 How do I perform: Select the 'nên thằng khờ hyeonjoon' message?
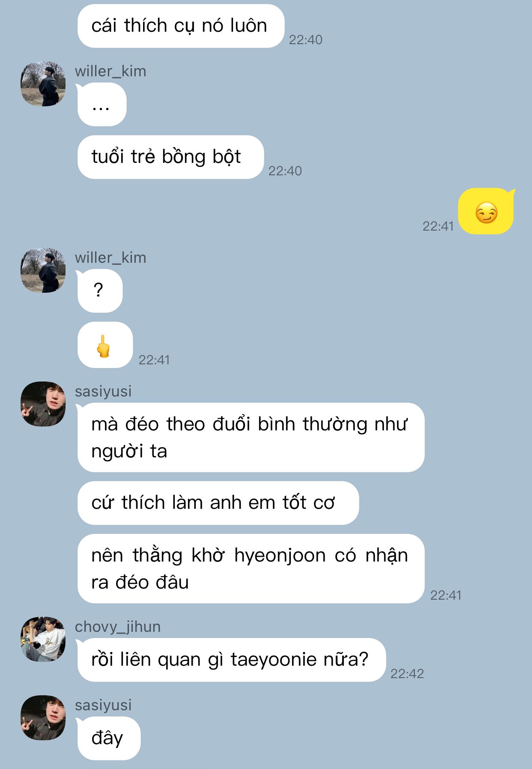pyautogui.click(x=251, y=569)
